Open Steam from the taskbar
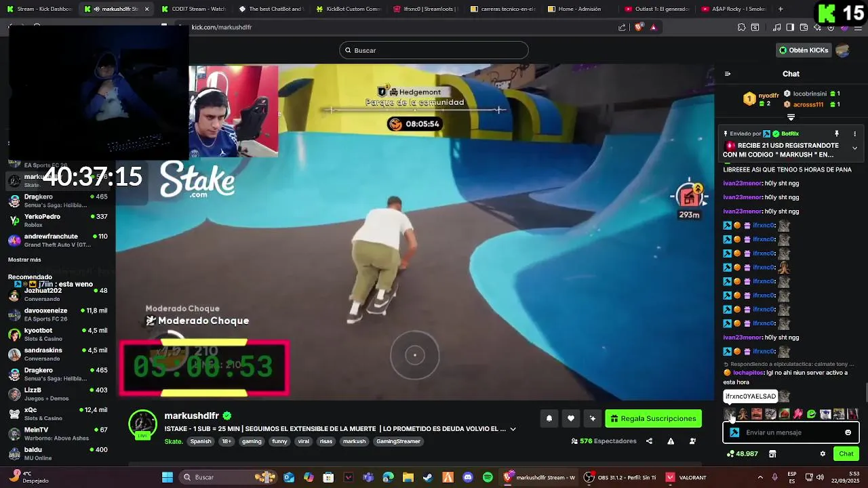The height and width of the screenshot is (488, 868). (428, 477)
